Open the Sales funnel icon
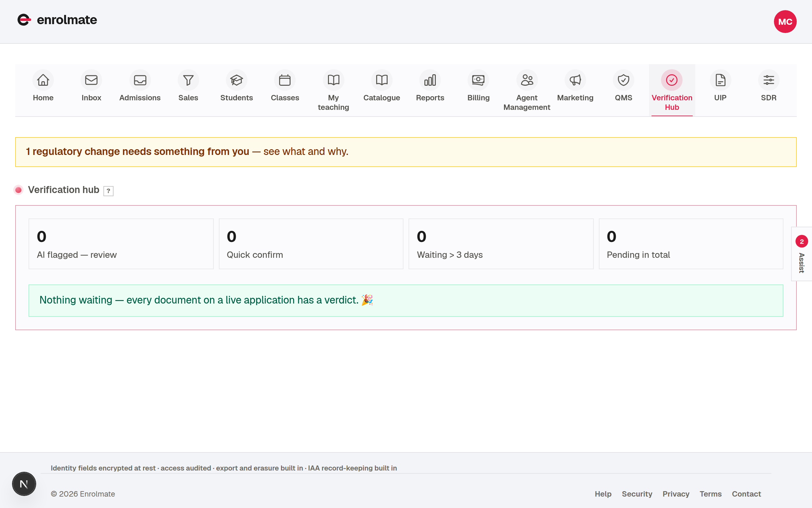 click(188, 80)
